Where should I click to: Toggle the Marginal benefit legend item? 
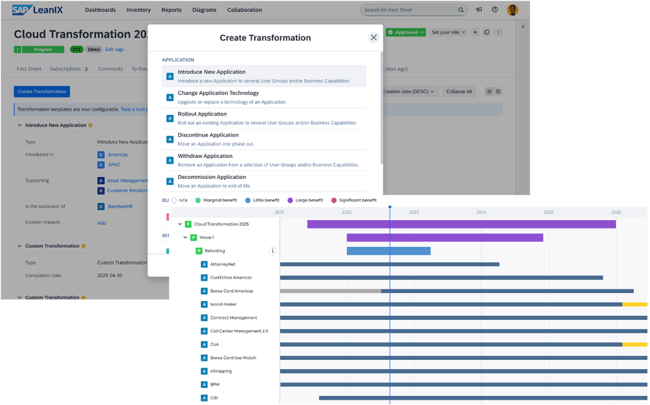coord(198,200)
